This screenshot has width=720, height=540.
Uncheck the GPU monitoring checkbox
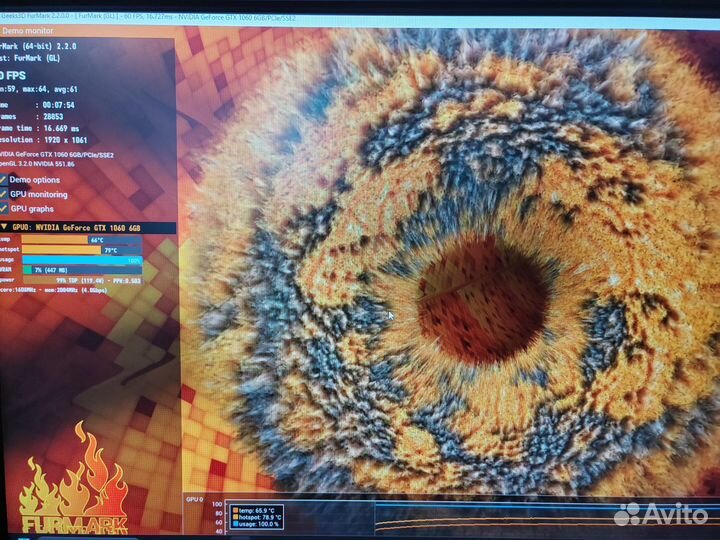pyautogui.click(x=3, y=195)
